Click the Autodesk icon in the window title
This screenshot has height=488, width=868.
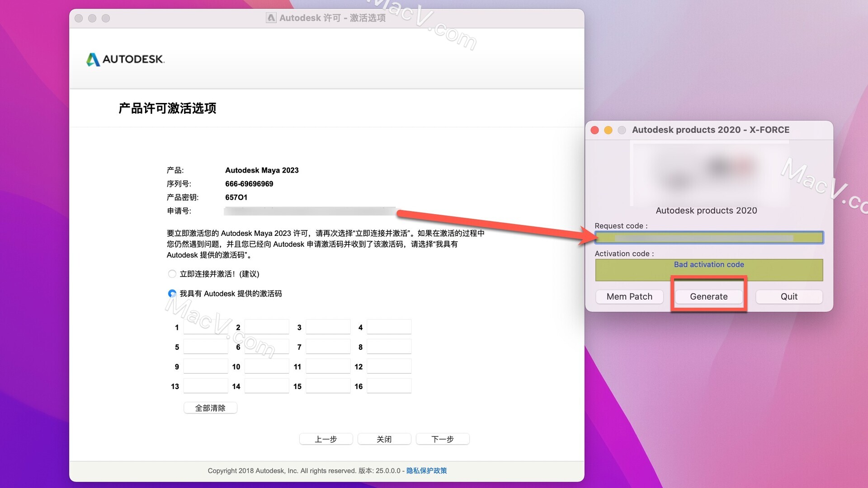pos(271,18)
